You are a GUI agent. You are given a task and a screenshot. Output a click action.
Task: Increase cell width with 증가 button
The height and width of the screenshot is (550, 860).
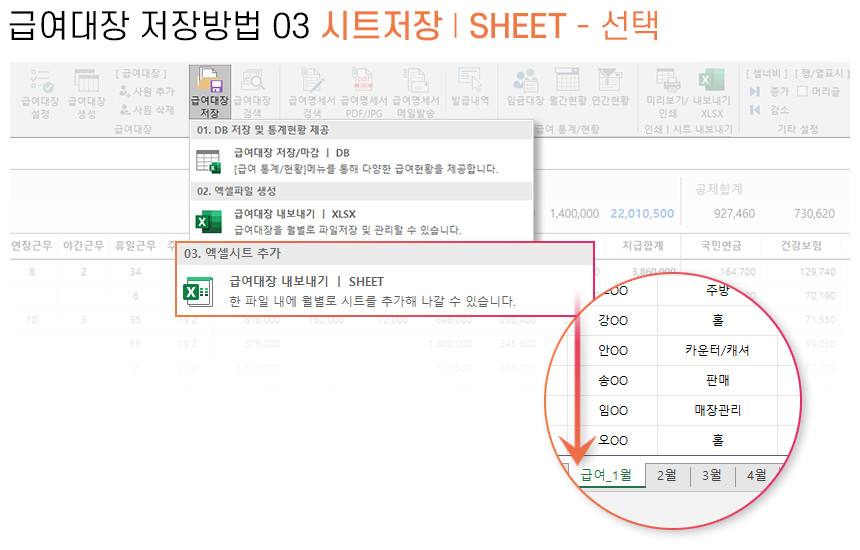point(770,91)
